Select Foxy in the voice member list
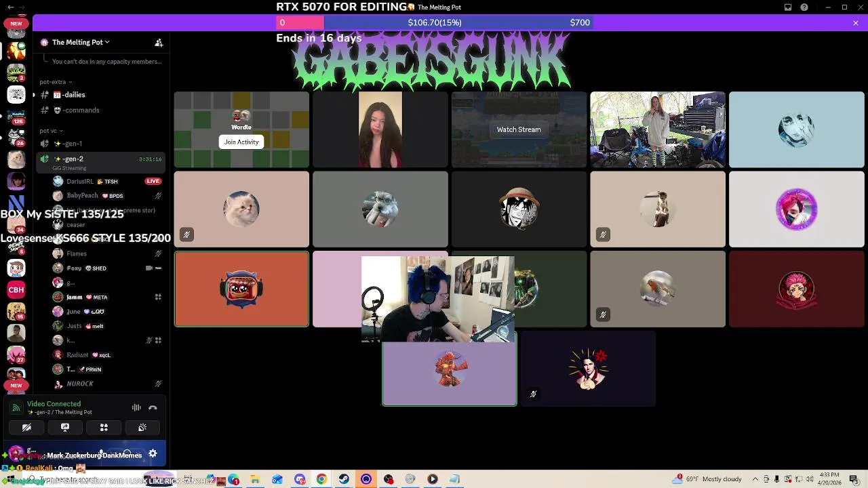Viewport: 868px width, 488px height. point(107,268)
